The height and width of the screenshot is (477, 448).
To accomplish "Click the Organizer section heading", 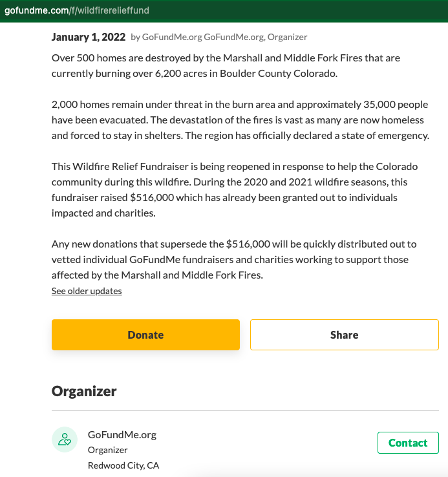I will click(x=84, y=391).
